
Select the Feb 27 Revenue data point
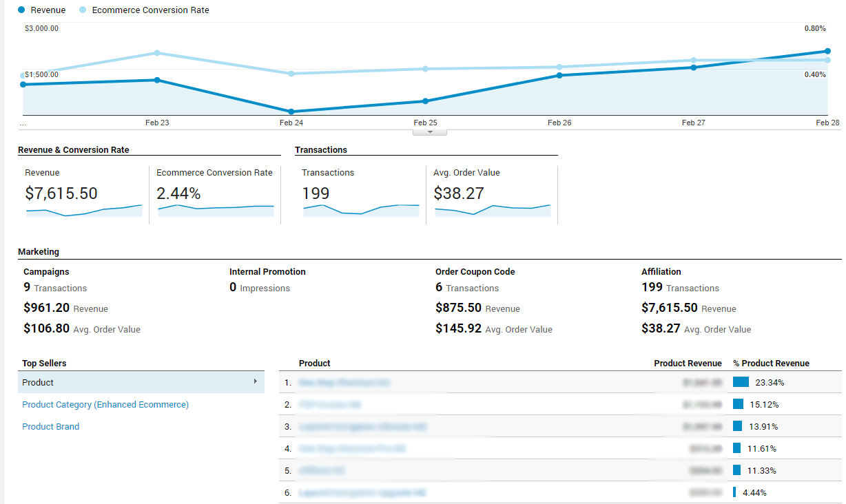pos(693,67)
